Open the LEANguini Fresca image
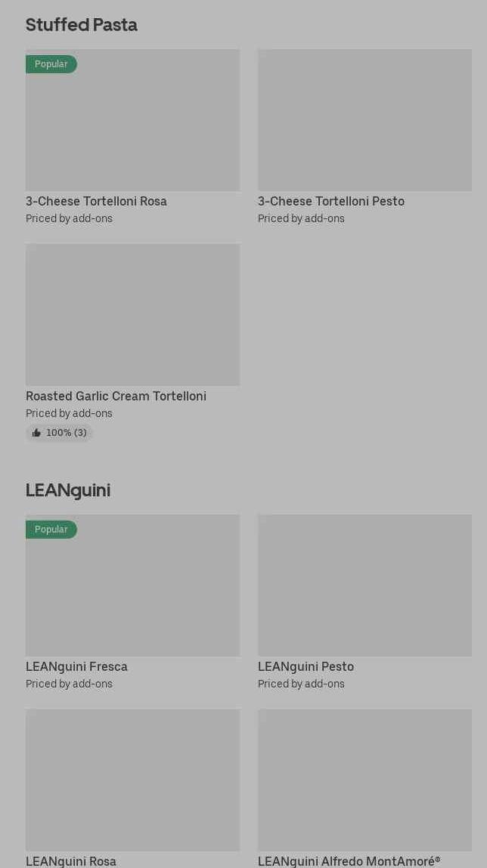 click(132, 585)
